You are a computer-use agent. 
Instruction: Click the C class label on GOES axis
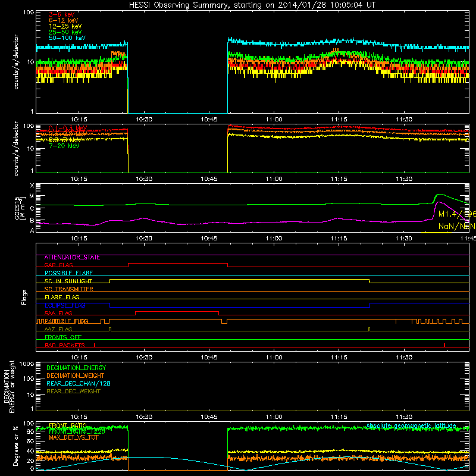pyautogui.click(x=32, y=208)
